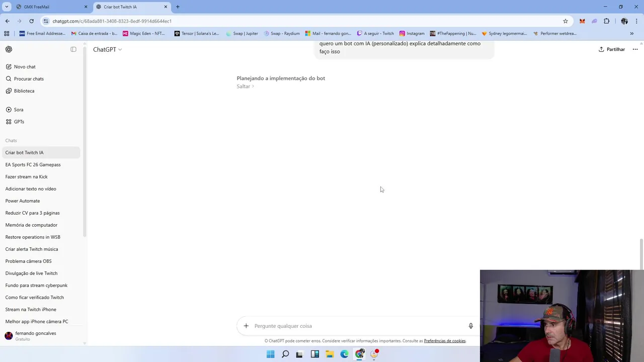Click the ChatGPT logo icon in sidebar
This screenshot has width=644, height=362.
tap(9, 49)
